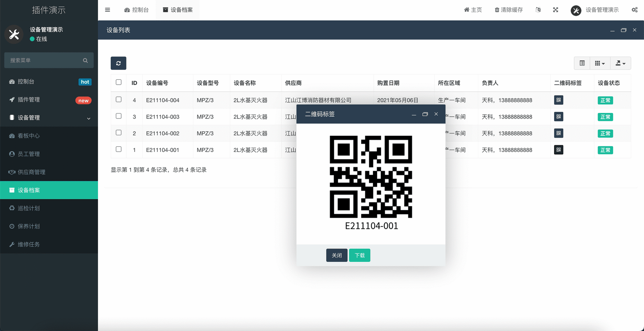Open the columns grid dropdown
644x331 pixels.
click(x=599, y=63)
